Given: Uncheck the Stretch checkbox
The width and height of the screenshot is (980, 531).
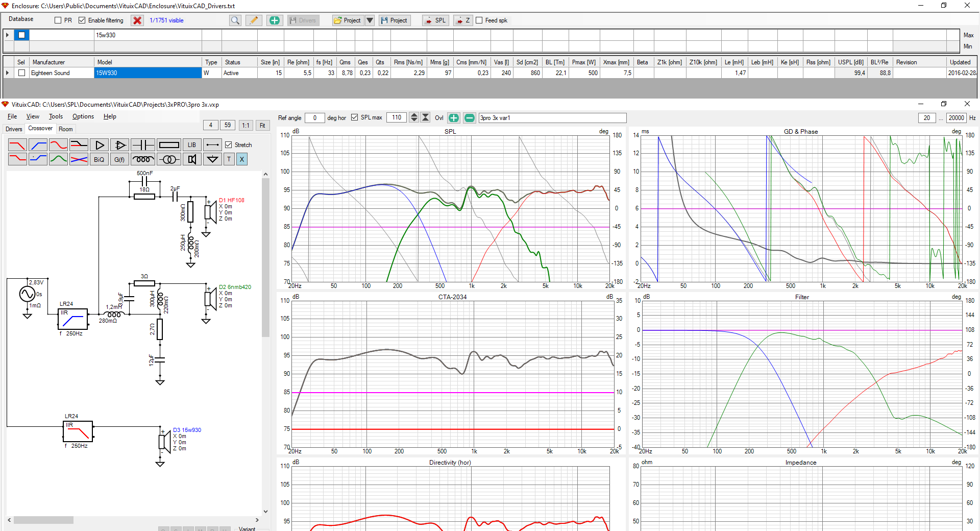Looking at the screenshot, I should 229,145.
